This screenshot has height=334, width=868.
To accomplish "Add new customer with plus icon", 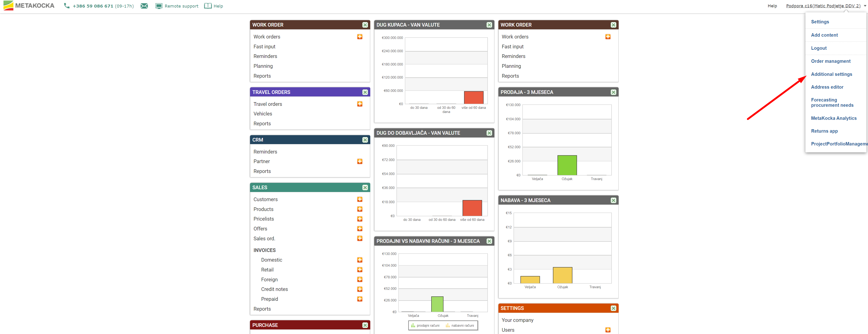I will 360,200.
